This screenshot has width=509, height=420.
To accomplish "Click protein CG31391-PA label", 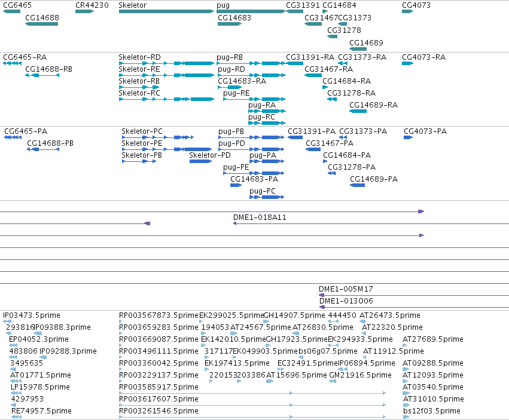I will point(312,131).
